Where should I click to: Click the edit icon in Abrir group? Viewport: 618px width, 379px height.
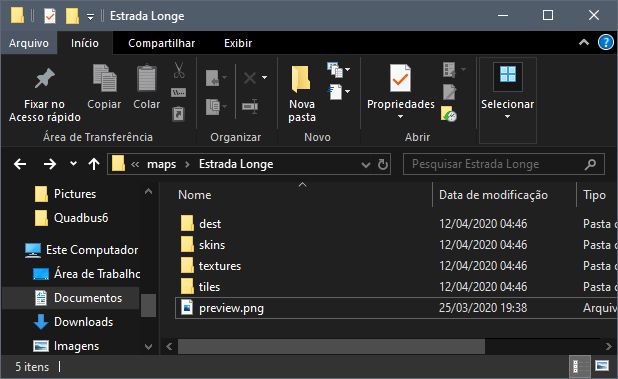[449, 92]
